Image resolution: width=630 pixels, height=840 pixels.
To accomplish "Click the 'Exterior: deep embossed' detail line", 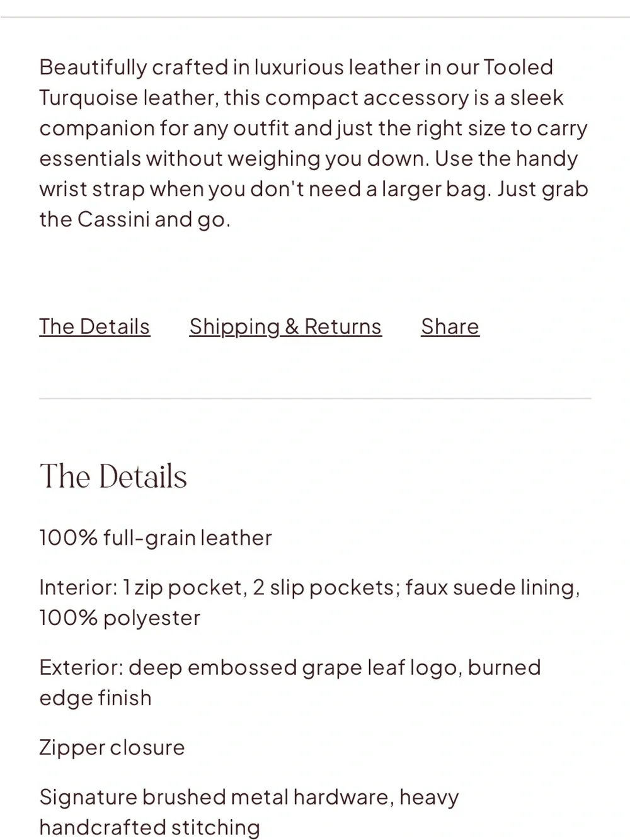I will pyautogui.click(x=290, y=682).
